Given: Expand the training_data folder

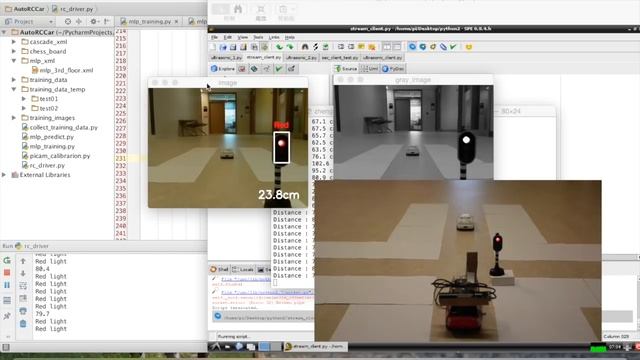Looking at the screenshot, I should (x=14, y=80).
